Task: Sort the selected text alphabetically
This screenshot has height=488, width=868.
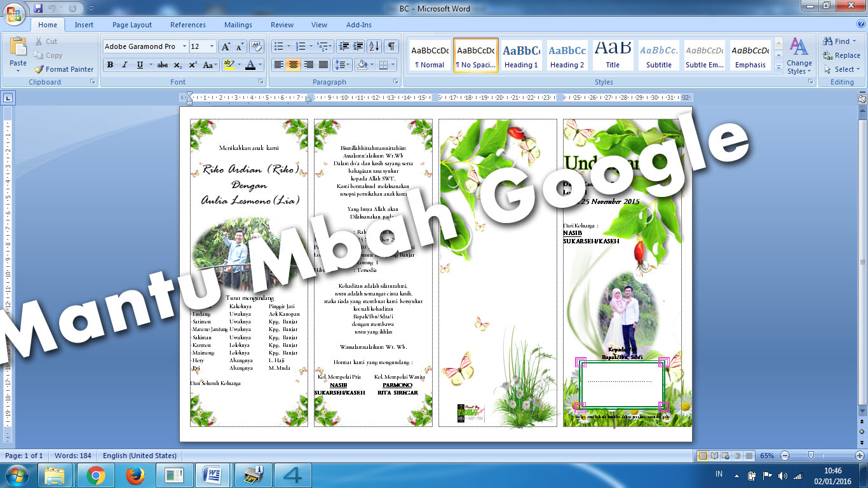Action: pos(374,46)
